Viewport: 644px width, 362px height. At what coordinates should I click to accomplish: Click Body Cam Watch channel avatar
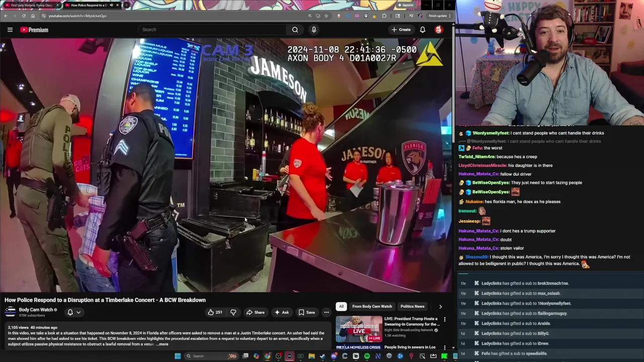(x=10, y=312)
